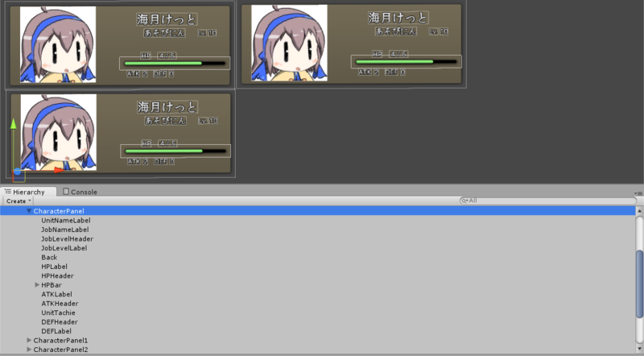Viewport: 644px width, 356px height.
Task: Select DEFHeader in the hierarchy
Action: click(x=60, y=322)
